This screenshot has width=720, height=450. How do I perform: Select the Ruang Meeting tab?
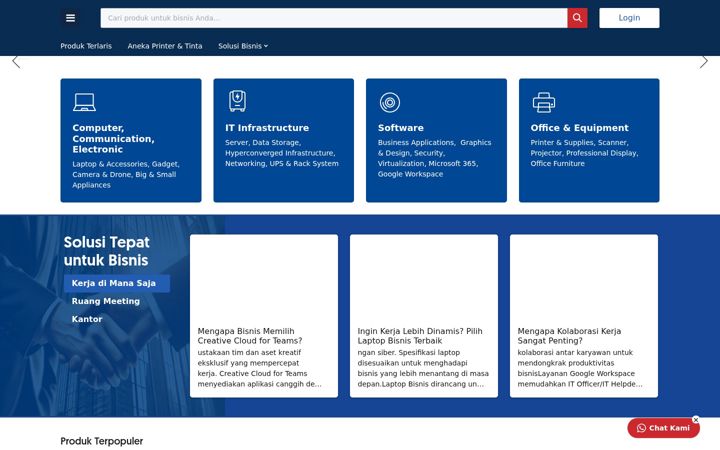pyautogui.click(x=106, y=301)
